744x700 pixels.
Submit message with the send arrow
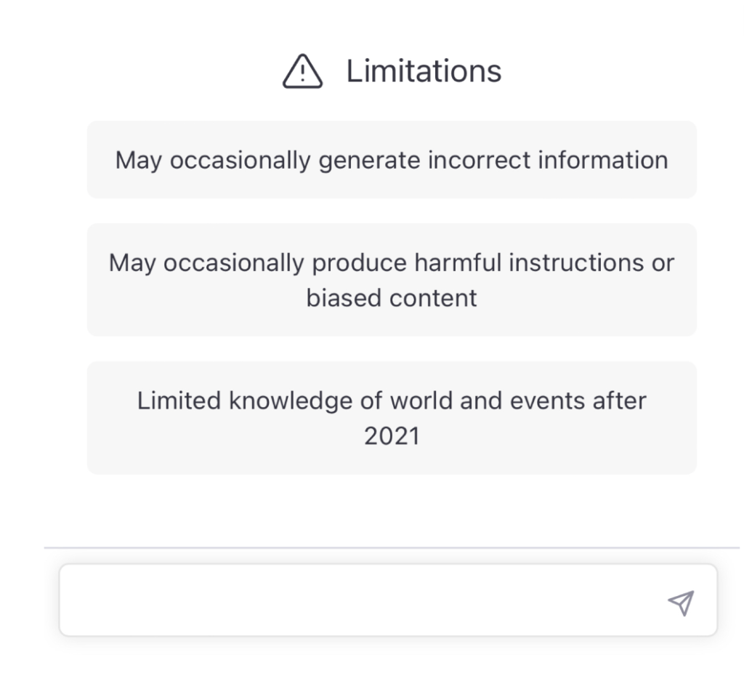click(681, 603)
